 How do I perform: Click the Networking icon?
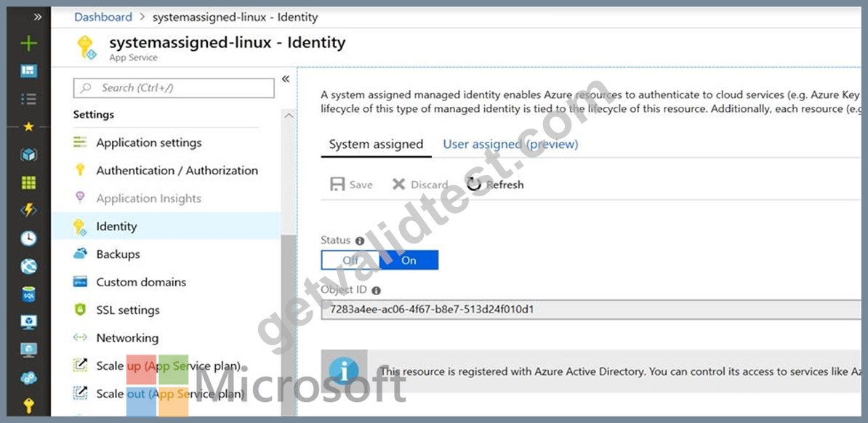[x=80, y=337]
